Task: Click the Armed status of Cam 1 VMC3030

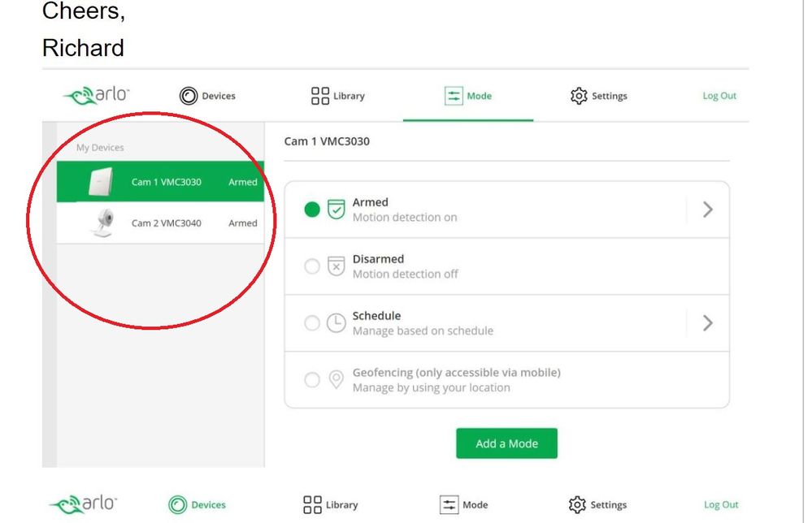Action: coord(243,182)
